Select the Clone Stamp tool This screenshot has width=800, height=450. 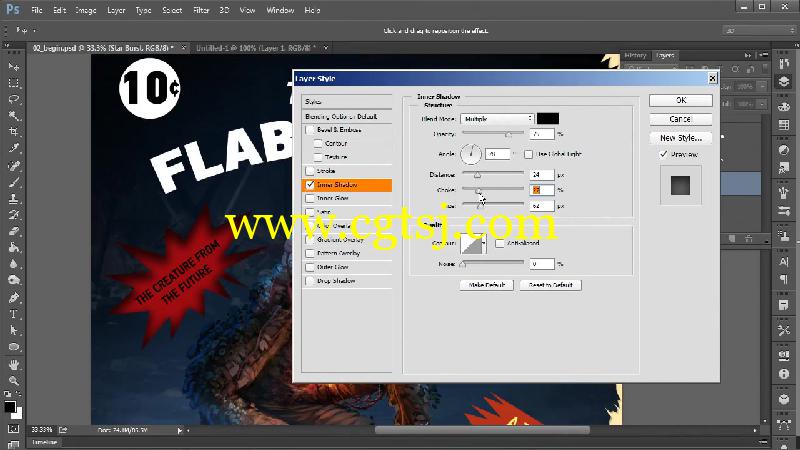pos(14,198)
